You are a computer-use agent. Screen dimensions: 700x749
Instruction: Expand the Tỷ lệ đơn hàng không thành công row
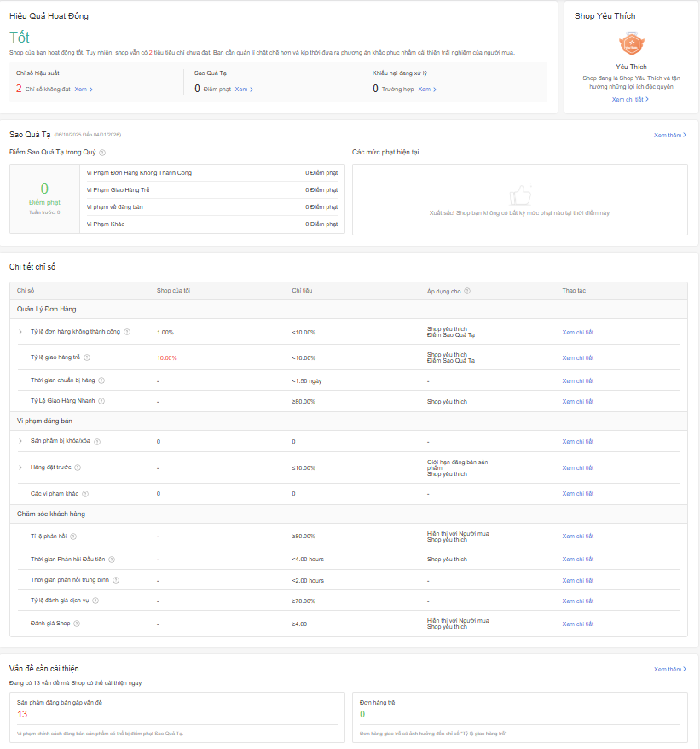pos(20,332)
